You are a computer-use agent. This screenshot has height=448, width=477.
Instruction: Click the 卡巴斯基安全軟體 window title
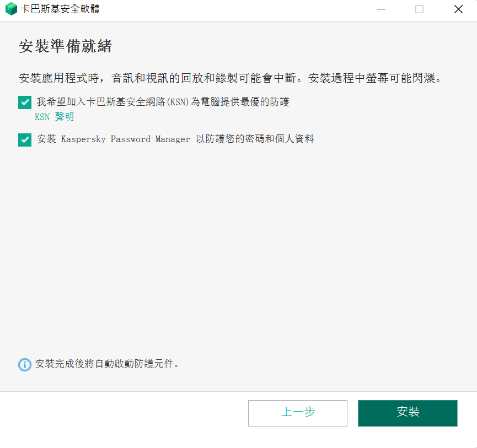point(60,9)
